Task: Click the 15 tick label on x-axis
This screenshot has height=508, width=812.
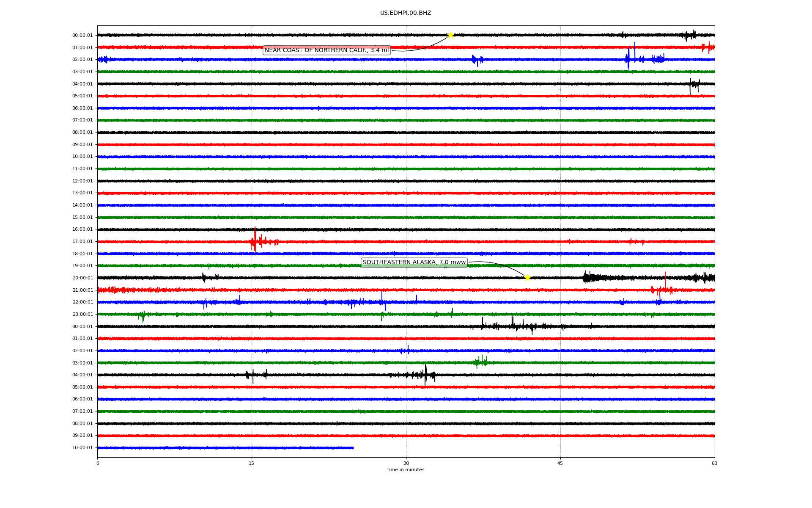Action: pyautogui.click(x=252, y=463)
